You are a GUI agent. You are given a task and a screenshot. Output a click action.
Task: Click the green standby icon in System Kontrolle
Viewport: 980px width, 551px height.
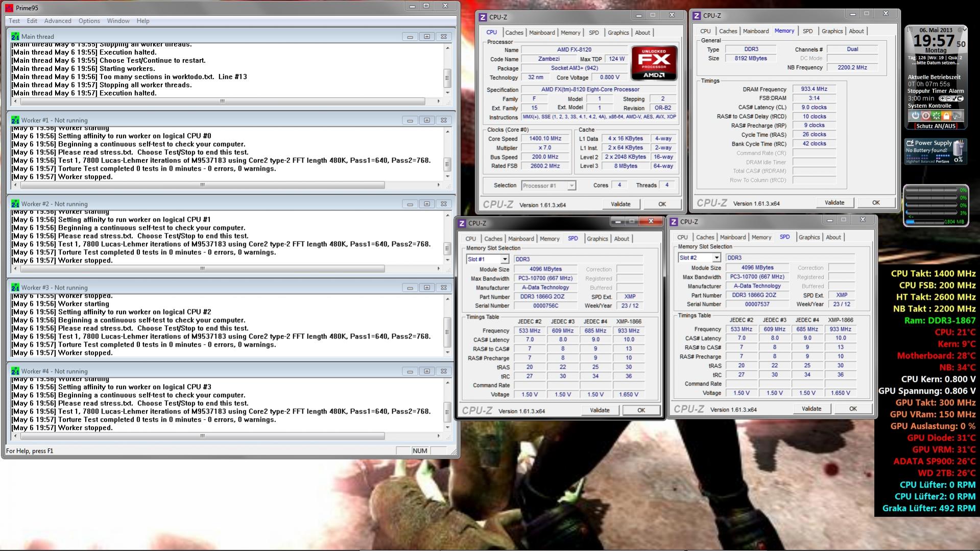point(936,116)
